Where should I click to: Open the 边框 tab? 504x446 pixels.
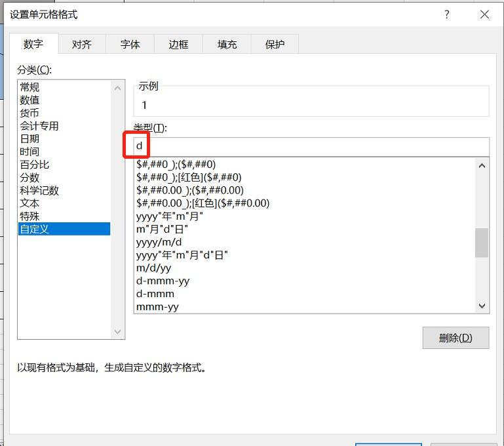coord(178,45)
